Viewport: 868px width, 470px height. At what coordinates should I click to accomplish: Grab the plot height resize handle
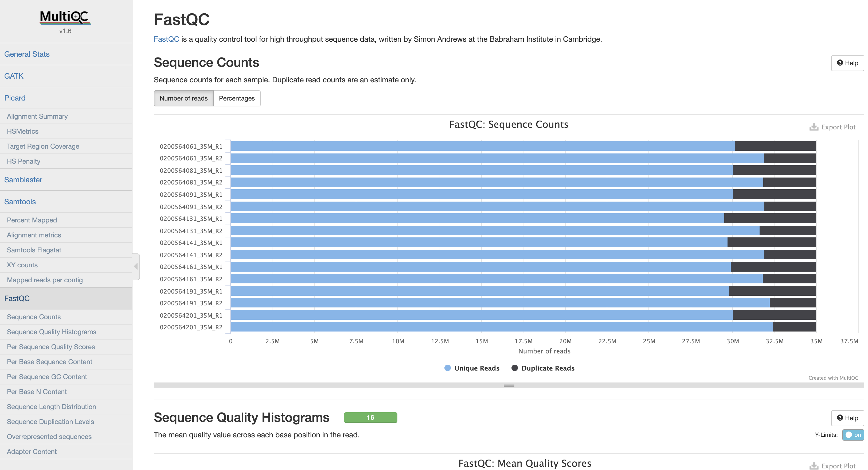pyautogui.click(x=509, y=385)
